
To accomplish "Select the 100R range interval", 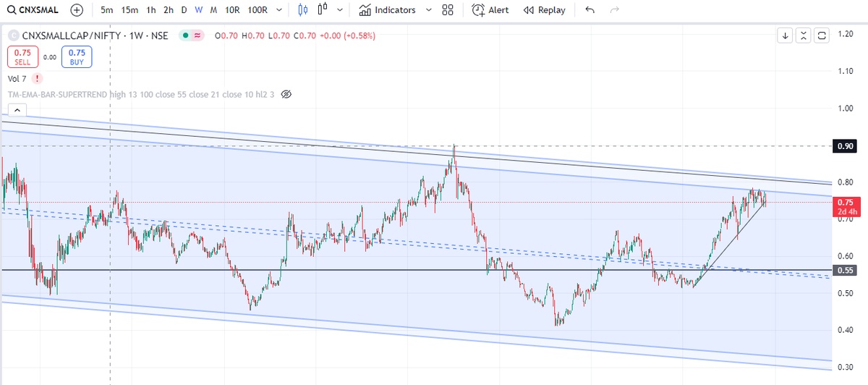I will 257,10.
